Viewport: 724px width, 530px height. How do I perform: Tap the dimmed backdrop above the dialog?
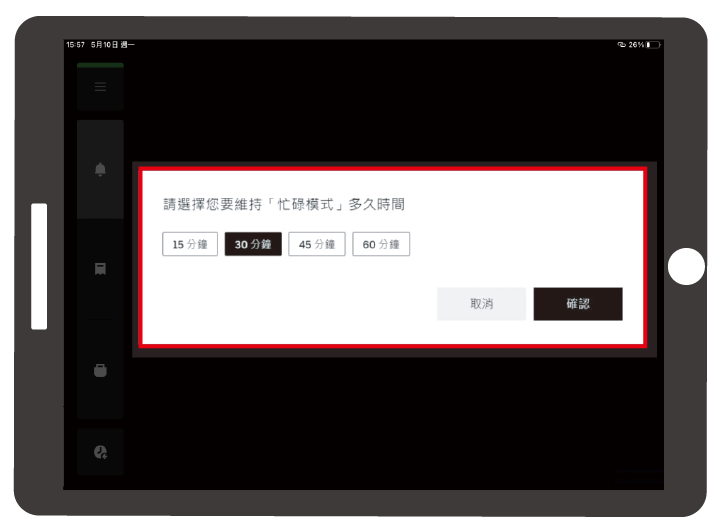pyautogui.click(x=390, y=110)
